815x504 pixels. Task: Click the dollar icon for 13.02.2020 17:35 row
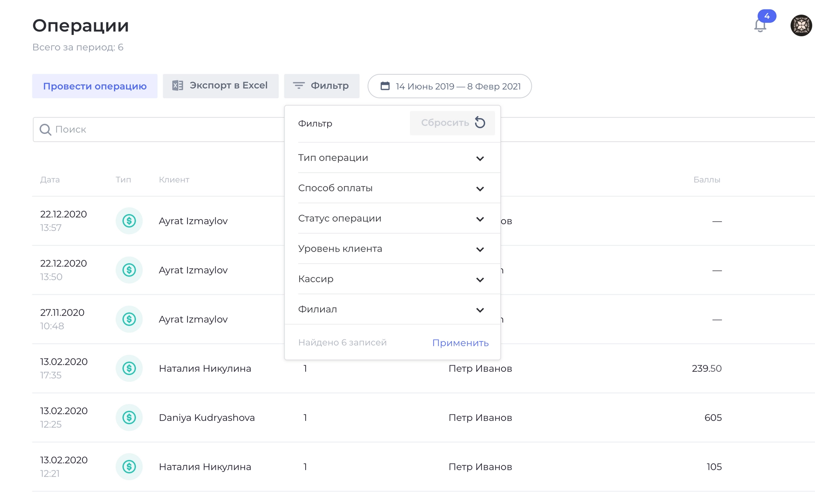point(129,368)
